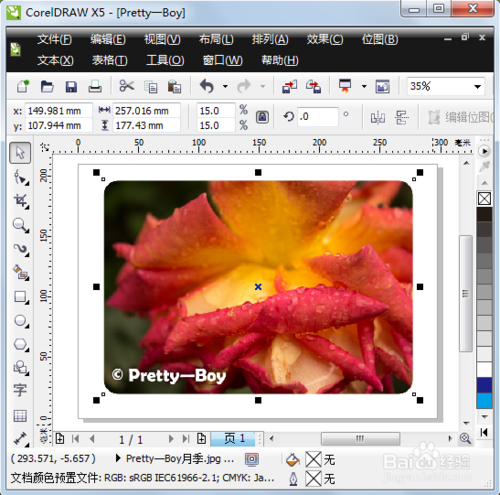Select the Text tool 字

(x=20, y=390)
